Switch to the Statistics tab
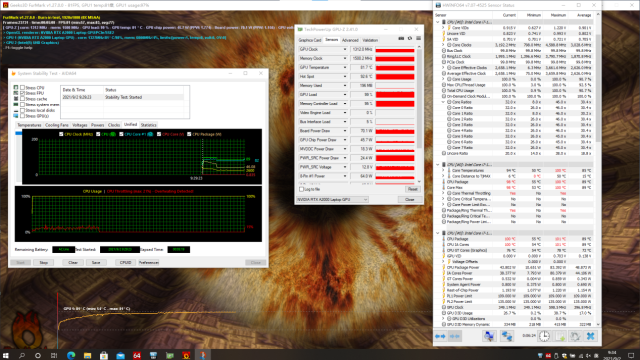640x360 pixels. 149,125
